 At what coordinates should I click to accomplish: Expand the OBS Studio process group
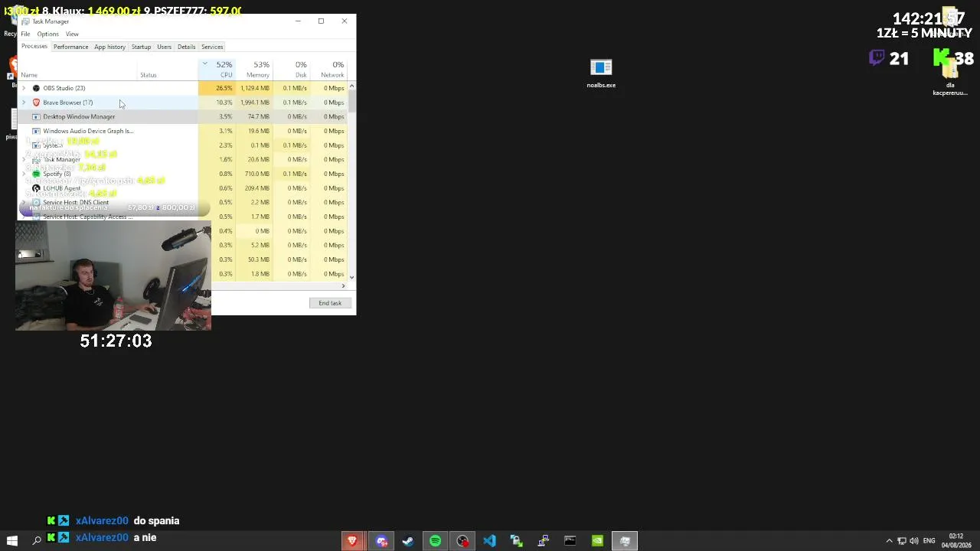point(24,88)
